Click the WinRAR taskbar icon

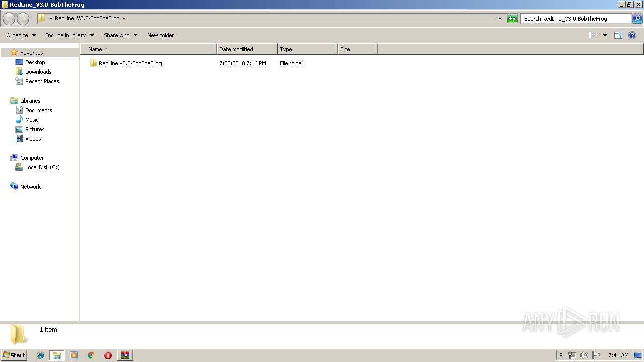124,355
